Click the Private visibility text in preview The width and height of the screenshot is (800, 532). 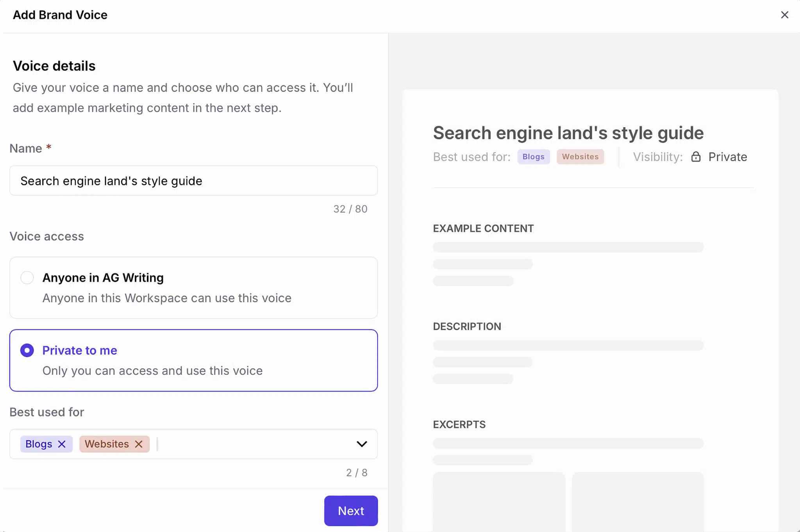727,157
